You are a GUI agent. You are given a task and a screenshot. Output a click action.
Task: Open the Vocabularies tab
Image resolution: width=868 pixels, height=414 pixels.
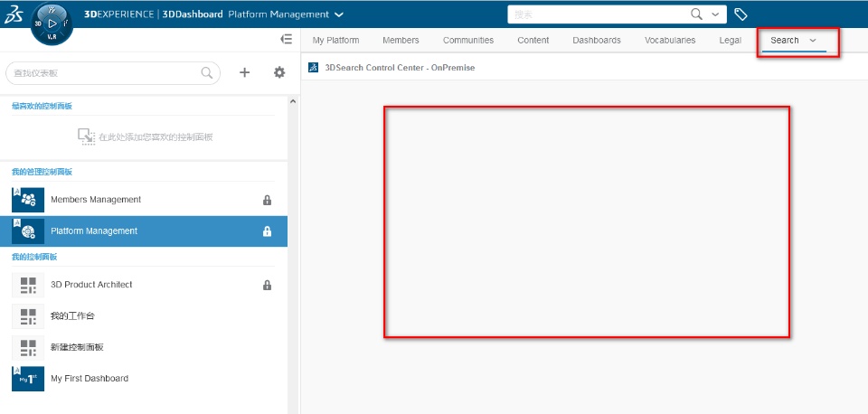tap(670, 41)
